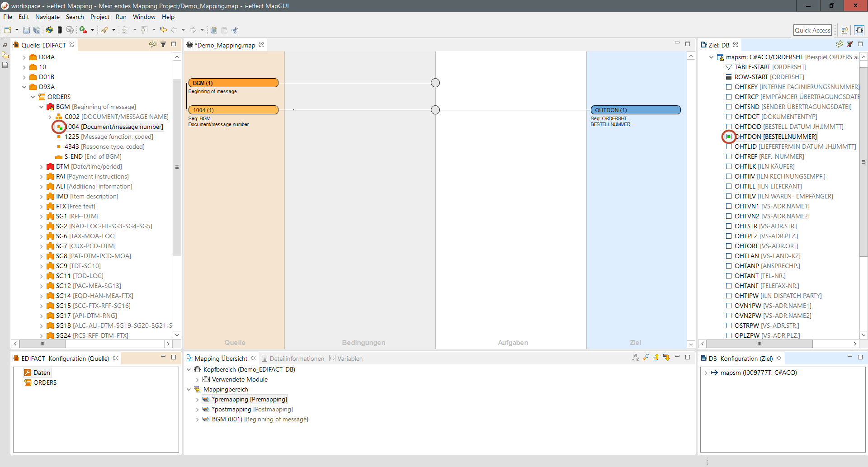Click the Save All toolbar icon
This screenshot has height=467, width=868.
click(37, 30)
